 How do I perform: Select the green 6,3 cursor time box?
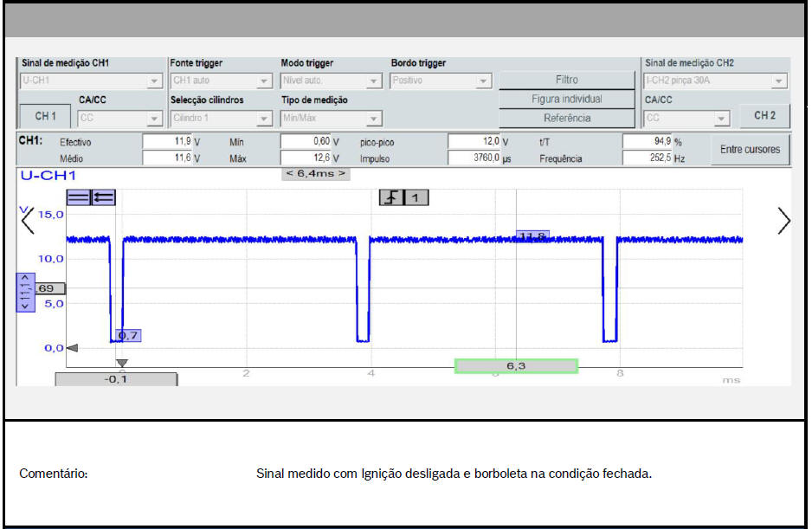[516, 366]
